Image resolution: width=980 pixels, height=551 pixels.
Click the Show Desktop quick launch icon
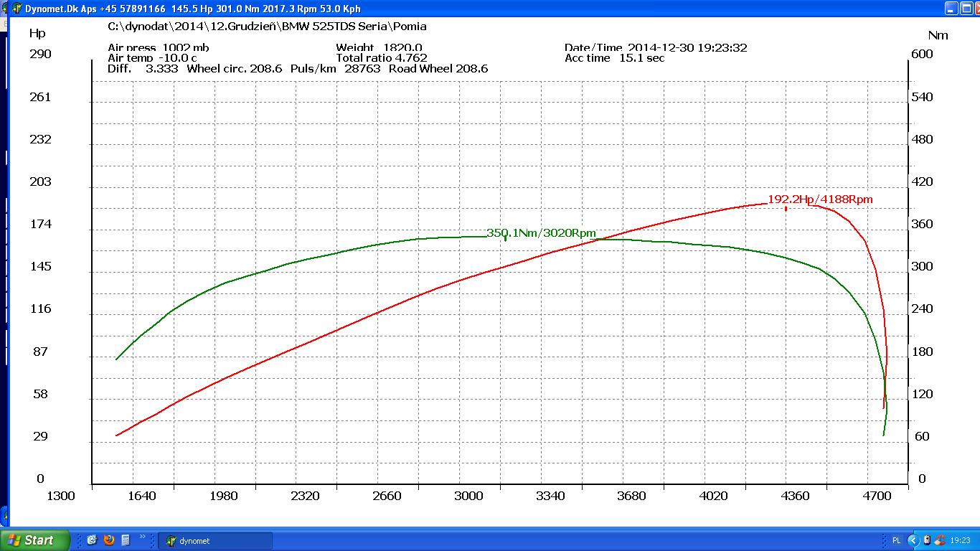93,540
